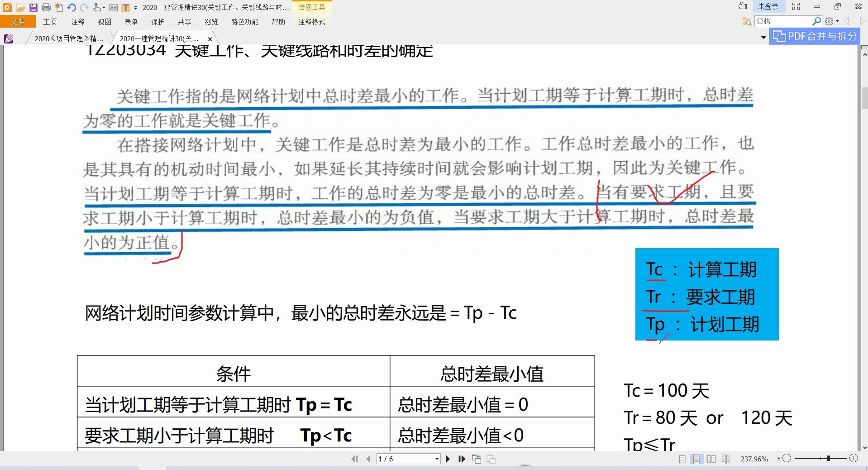Go to the previous page
Viewport: 868px width, 470px height.
pyautogui.click(x=368, y=459)
